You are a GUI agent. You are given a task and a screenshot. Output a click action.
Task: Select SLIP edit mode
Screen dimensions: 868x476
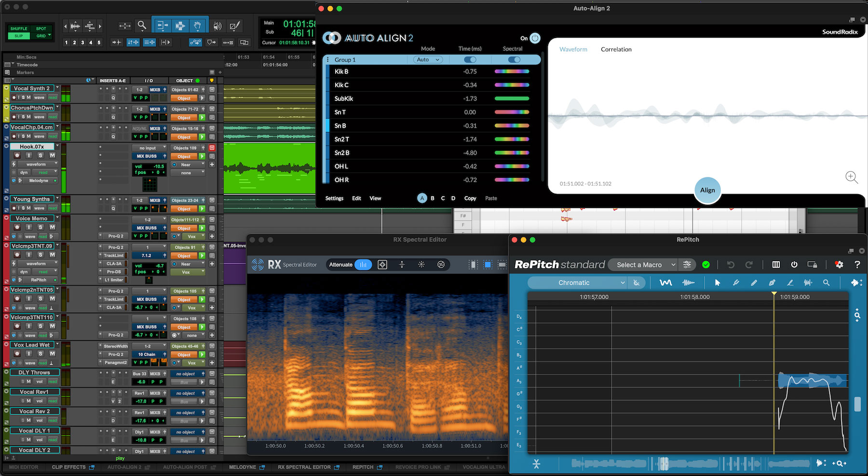pyautogui.click(x=19, y=36)
